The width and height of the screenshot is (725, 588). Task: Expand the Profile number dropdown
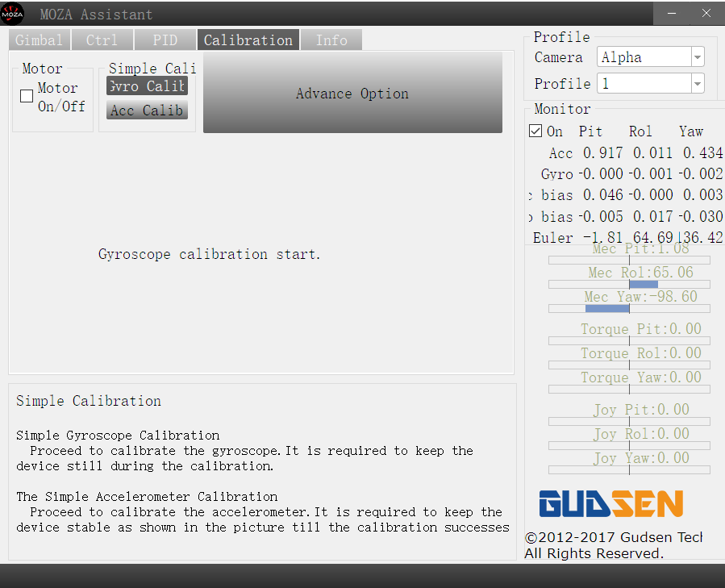pyautogui.click(x=651, y=83)
